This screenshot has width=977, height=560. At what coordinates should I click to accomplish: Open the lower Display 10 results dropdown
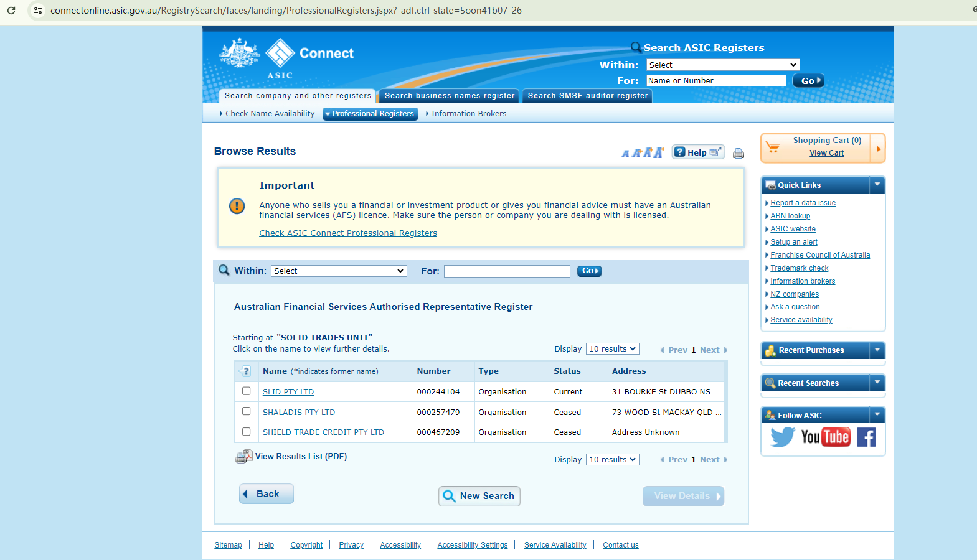coord(613,460)
